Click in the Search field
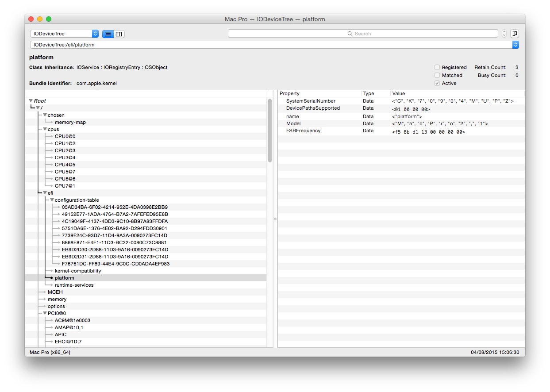Image resolution: width=550 pixels, height=392 pixels. [x=363, y=34]
